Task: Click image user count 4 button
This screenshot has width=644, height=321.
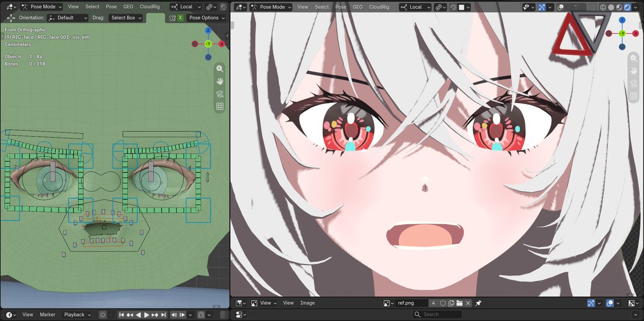Action: pos(434,303)
